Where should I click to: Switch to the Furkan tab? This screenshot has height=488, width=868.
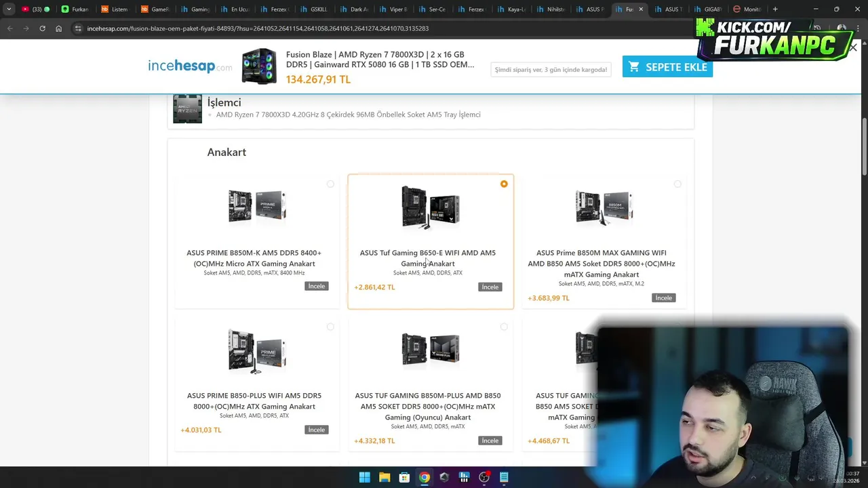click(x=75, y=9)
